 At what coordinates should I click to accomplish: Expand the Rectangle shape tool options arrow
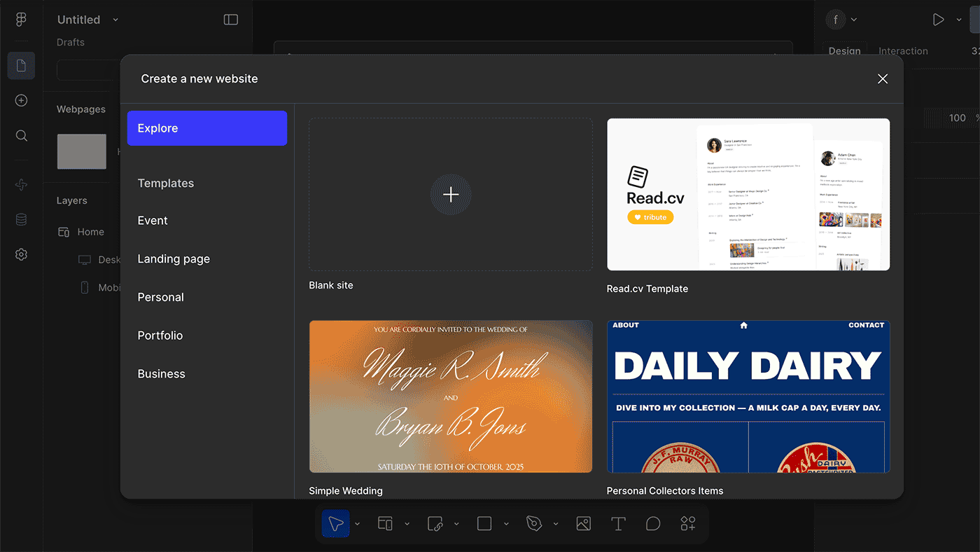click(x=506, y=524)
